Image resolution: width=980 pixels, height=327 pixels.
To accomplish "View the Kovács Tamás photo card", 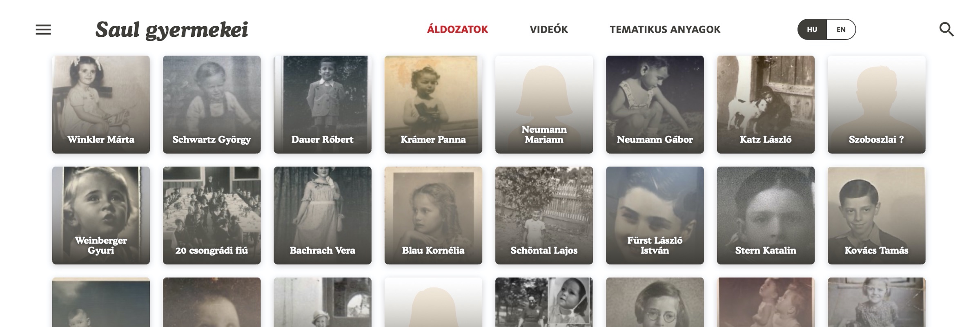I will coord(877,215).
